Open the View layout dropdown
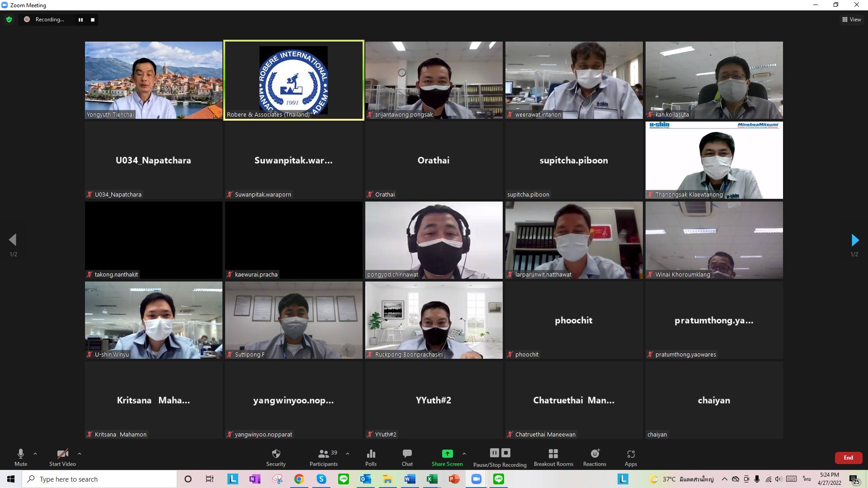Screen dimensions: 868x488 [851, 19]
